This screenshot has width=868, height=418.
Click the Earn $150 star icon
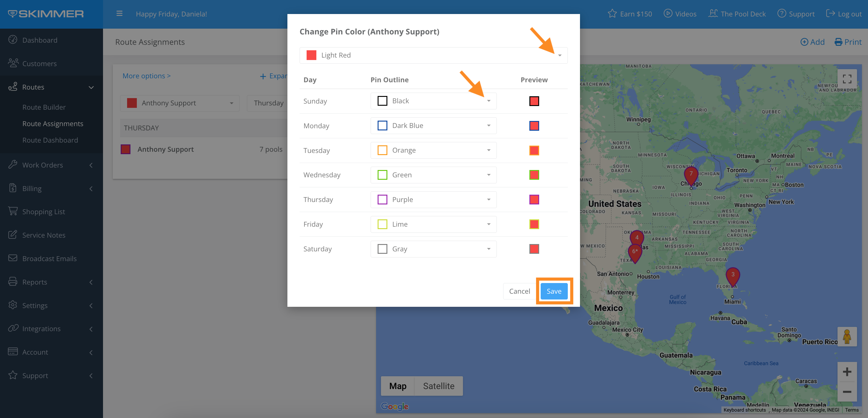(x=612, y=14)
